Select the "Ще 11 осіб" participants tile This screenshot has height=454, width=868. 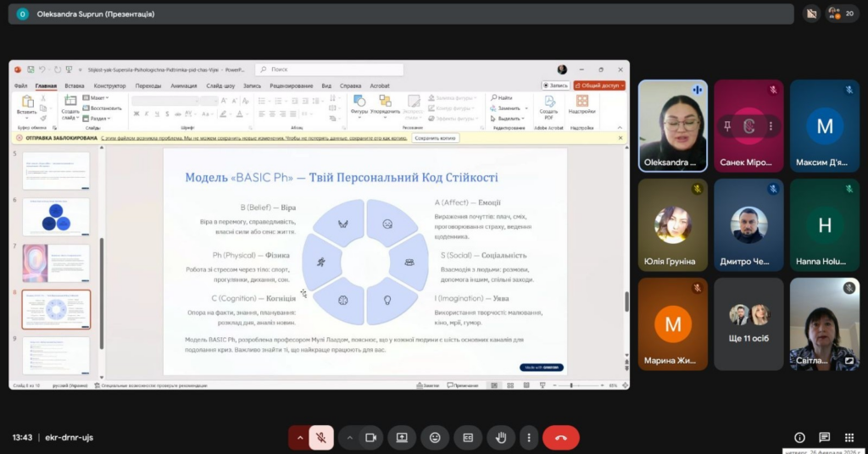(748, 324)
